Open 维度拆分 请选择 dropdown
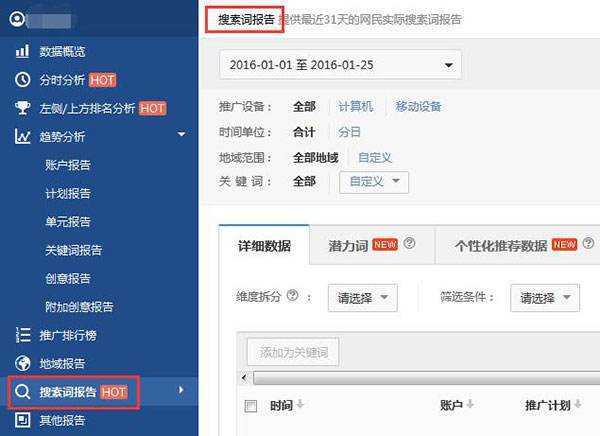The width and height of the screenshot is (600, 436). 362,297
